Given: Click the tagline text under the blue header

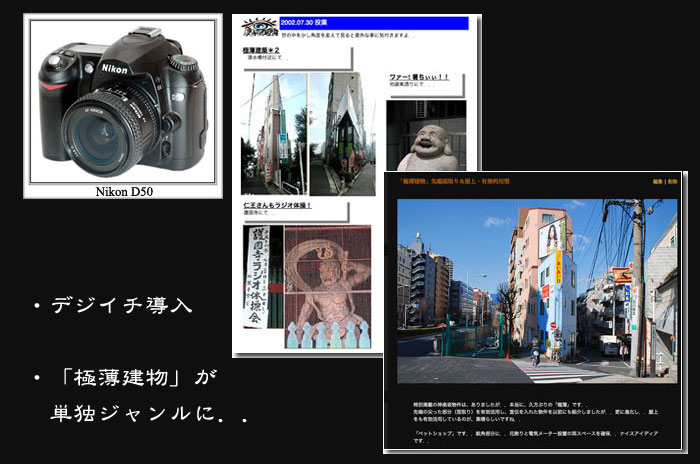Looking at the screenshot, I should point(347,35).
